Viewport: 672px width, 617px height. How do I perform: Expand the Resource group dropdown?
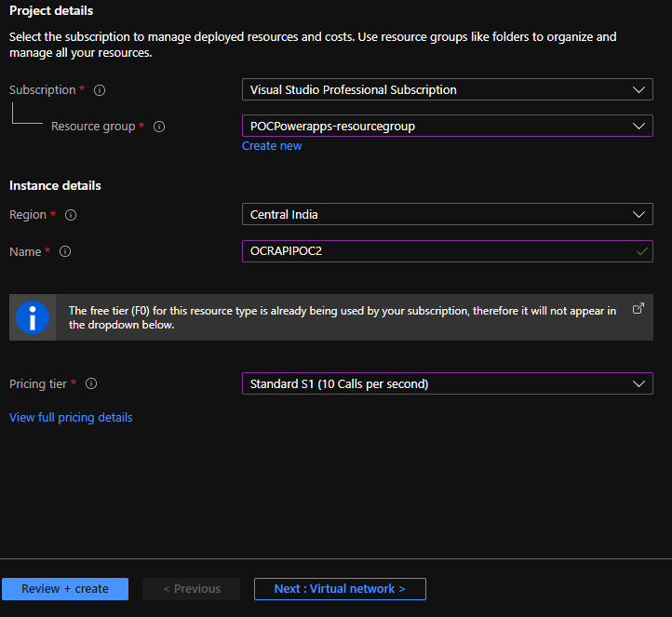point(447,126)
